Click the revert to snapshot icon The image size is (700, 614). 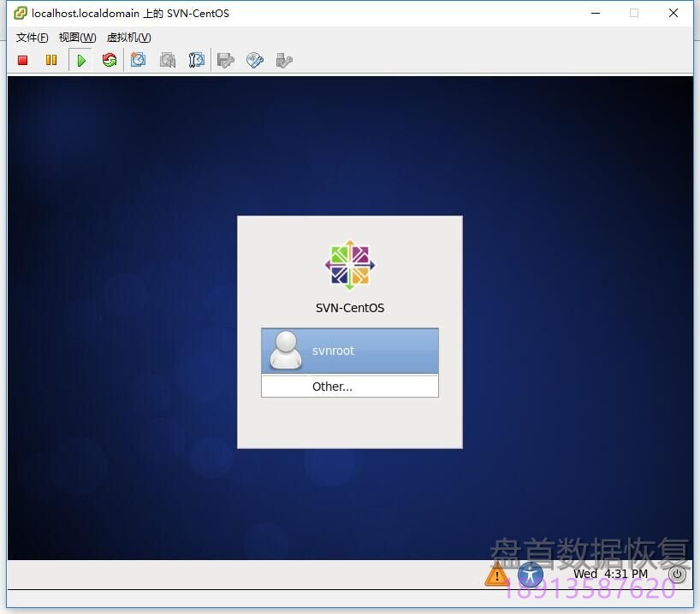coord(168,60)
